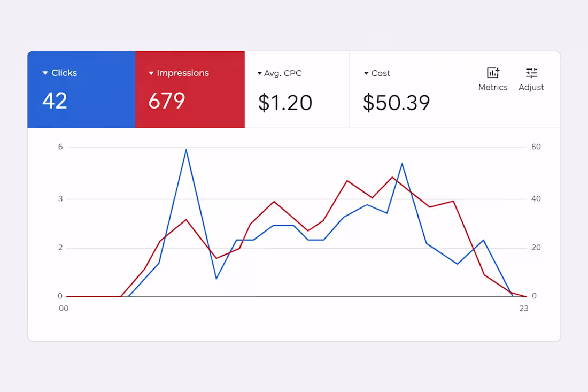The height and width of the screenshot is (392, 588).
Task: Click the red line's highest peak
Action: pyautogui.click(x=392, y=177)
